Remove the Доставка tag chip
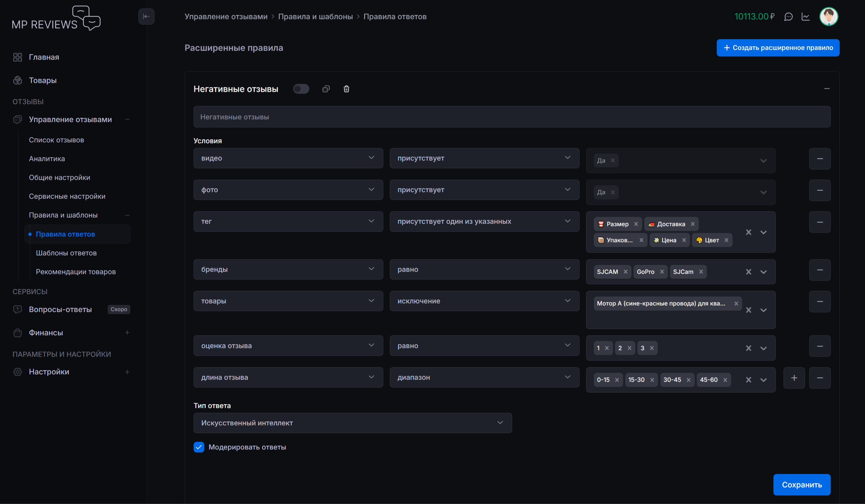This screenshot has width=865, height=504. coord(692,224)
